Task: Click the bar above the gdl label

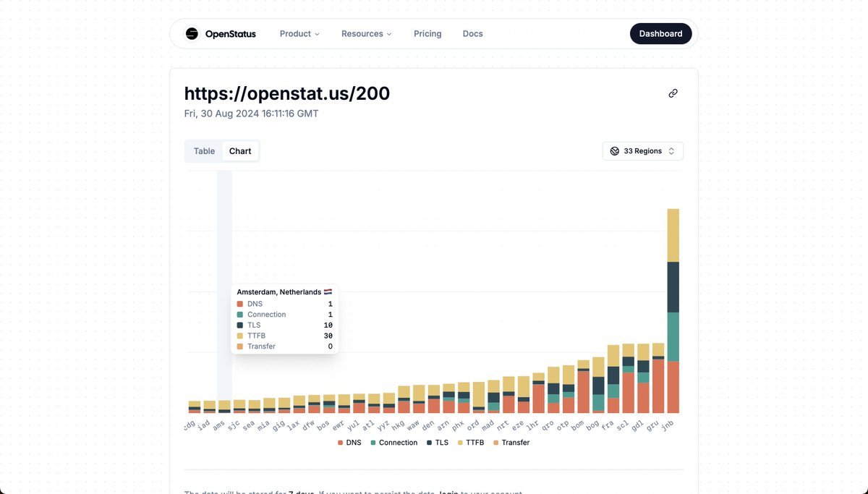Action: point(643,378)
